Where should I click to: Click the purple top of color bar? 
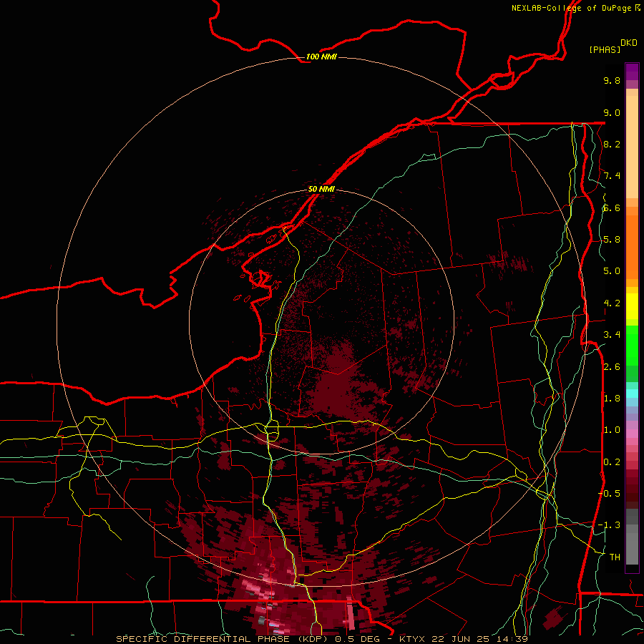click(632, 72)
